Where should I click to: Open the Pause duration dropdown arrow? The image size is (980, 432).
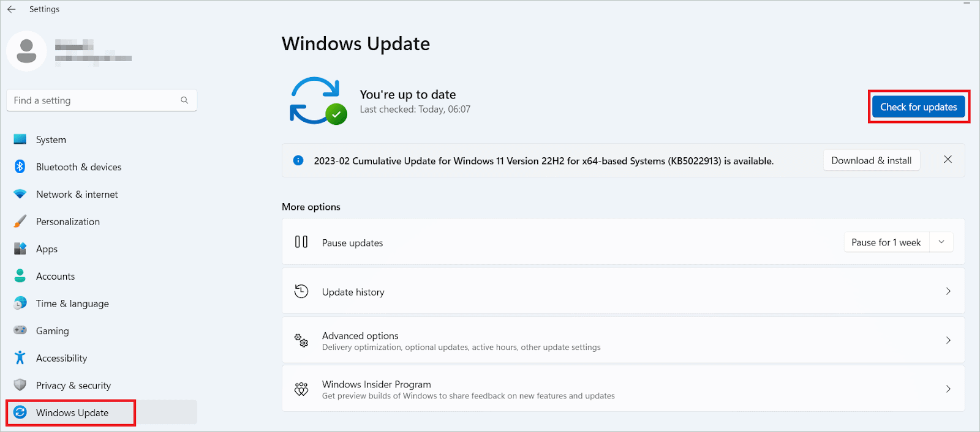coord(941,242)
